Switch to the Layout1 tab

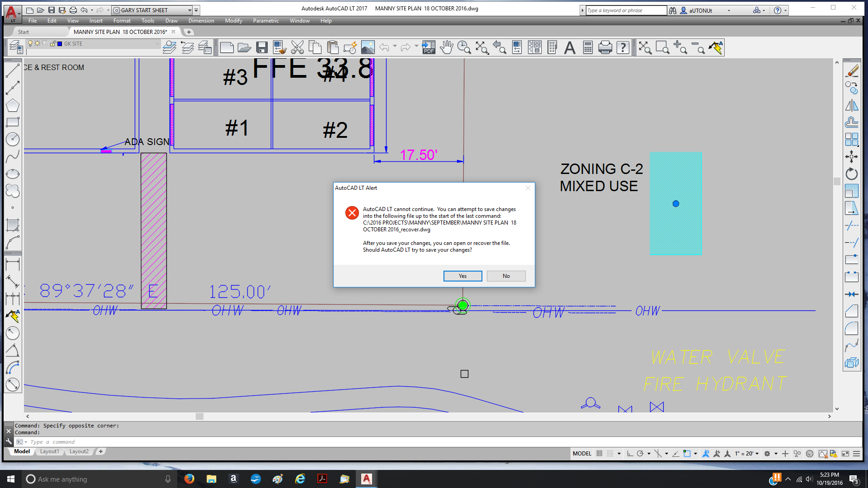click(x=50, y=451)
